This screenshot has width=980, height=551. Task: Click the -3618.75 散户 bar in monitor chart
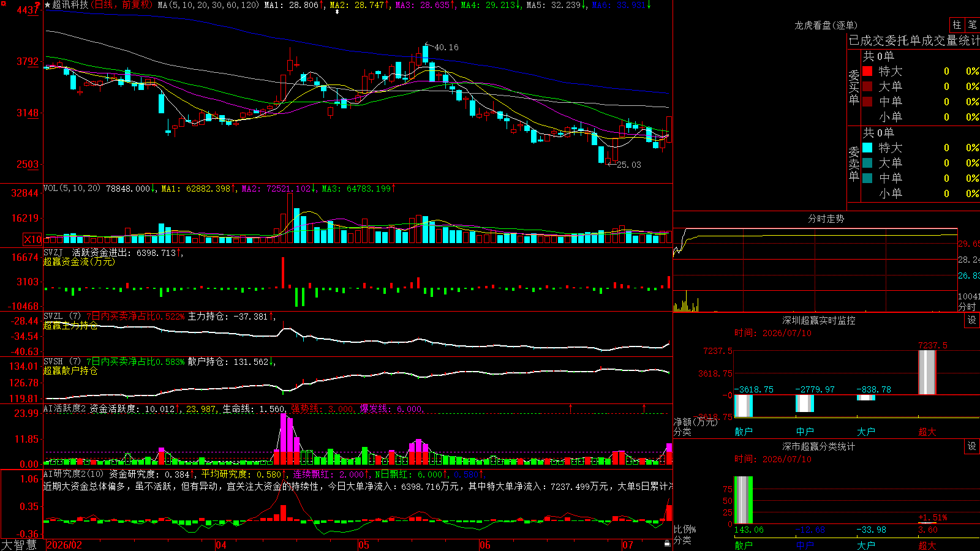click(744, 406)
